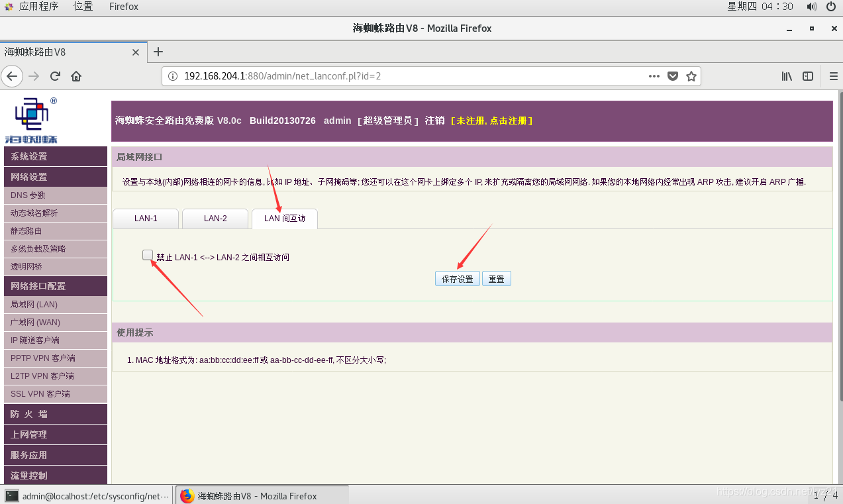The image size is (843, 504).
Task: Open the LAN-2 tab
Action: 215,219
